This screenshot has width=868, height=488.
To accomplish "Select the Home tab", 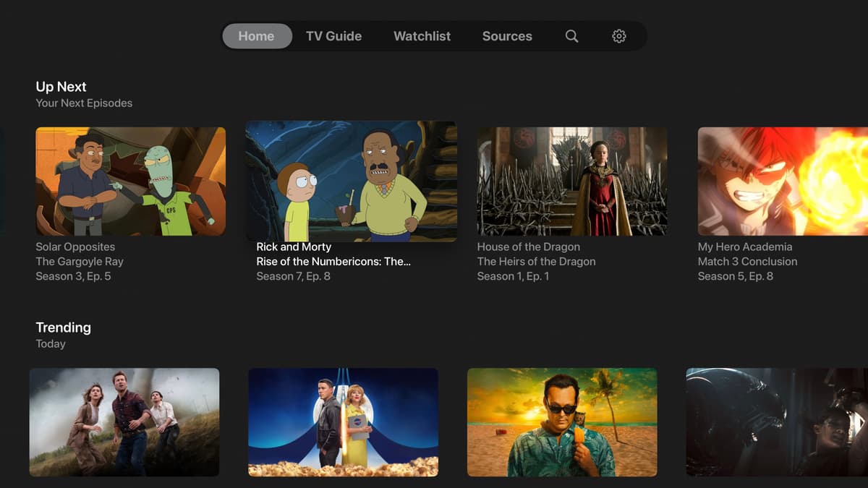I will [x=257, y=36].
